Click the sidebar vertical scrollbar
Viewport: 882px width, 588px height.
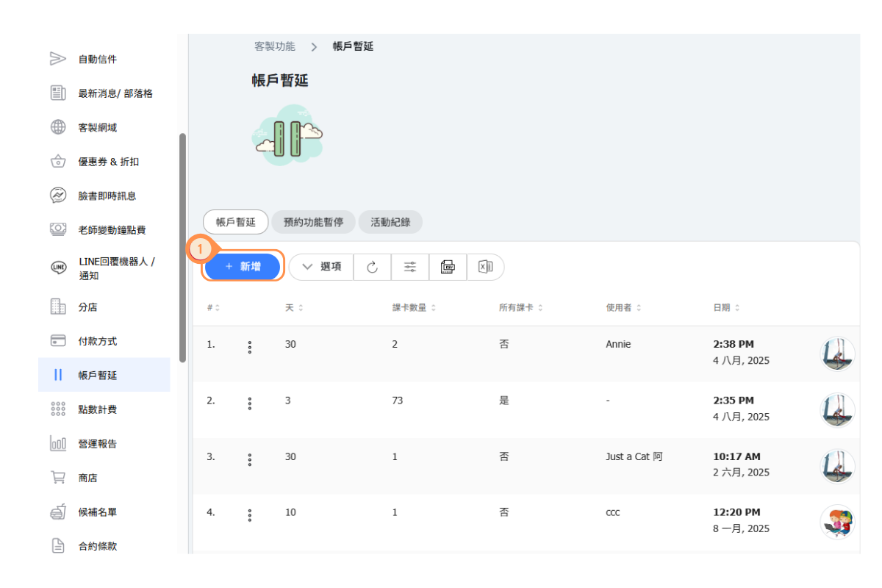[x=182, y=247]
